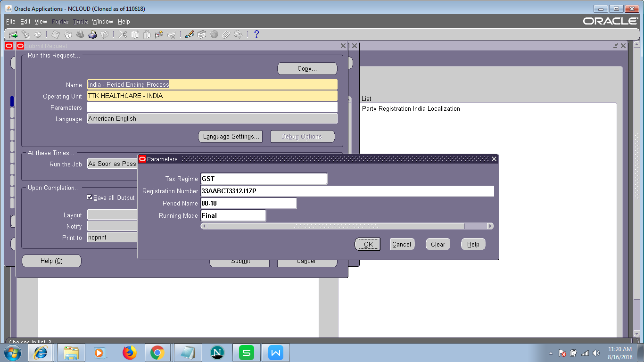Click the Help (C) button
This screenshot has height=362, width=644.
pos(51,261)
